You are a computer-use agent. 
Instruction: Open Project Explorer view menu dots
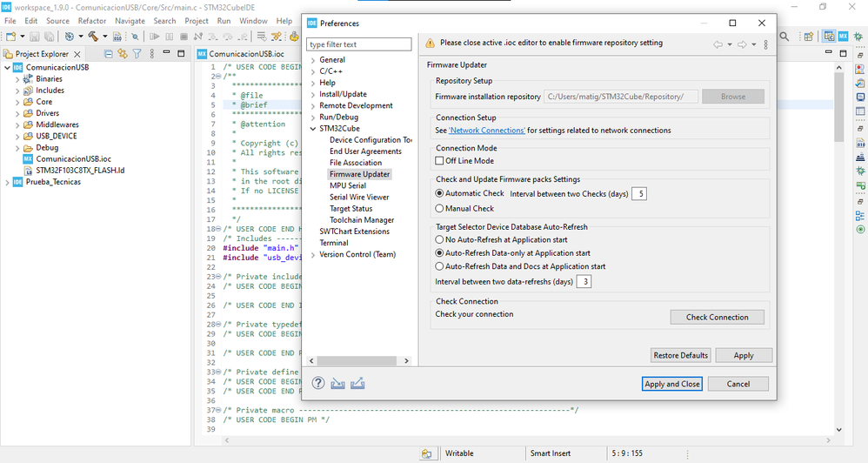(151, 54)
